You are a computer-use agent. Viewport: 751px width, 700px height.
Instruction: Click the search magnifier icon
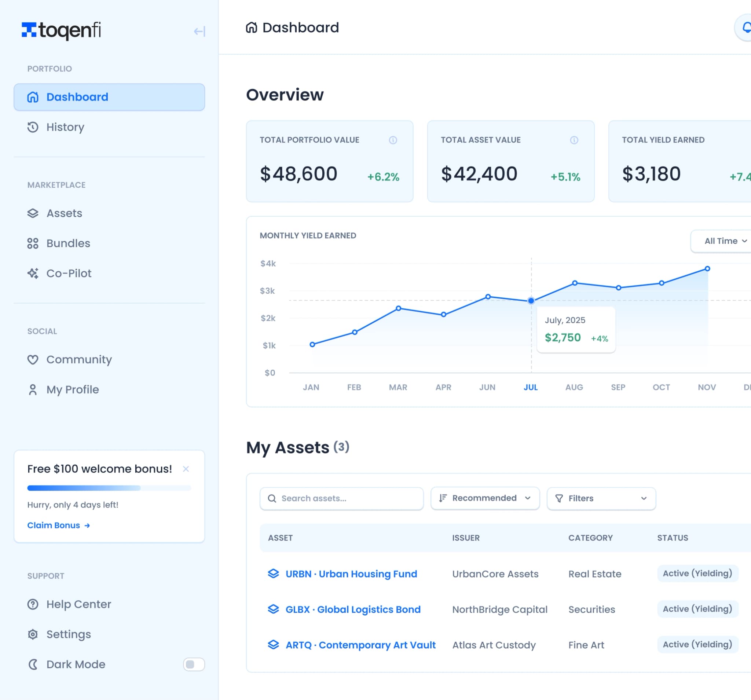[x=272, y=498]
